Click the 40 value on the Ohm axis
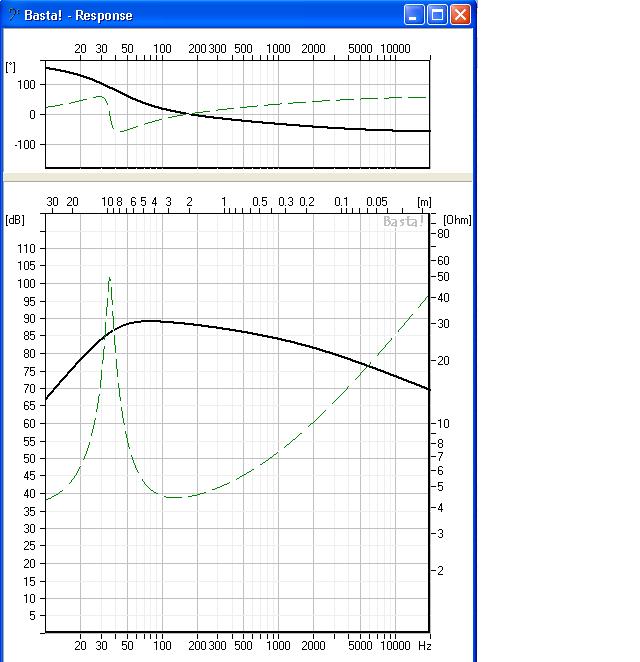This screenshot has width=640, height=662. pos(443,298)
